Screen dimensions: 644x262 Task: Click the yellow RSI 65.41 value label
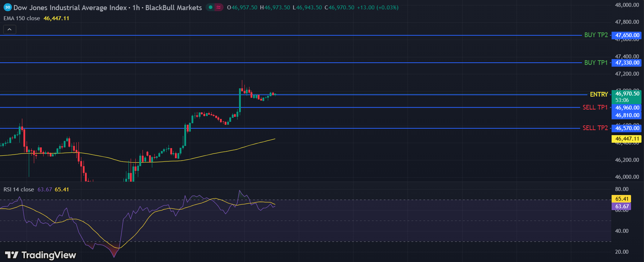(622, 199)
